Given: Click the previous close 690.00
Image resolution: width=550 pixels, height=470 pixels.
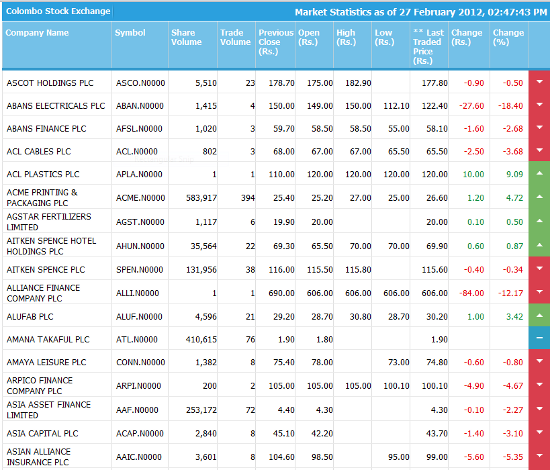Looking at the screenshot, I should [281, 293].
